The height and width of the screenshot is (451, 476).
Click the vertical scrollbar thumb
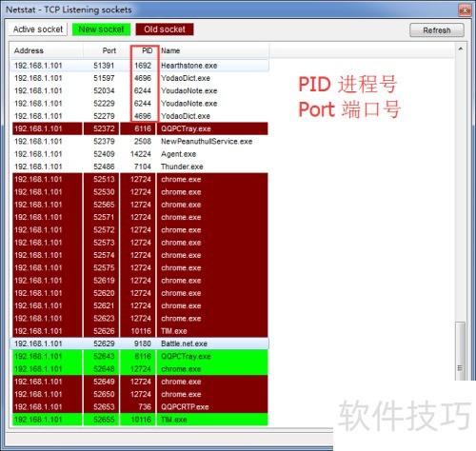460,351
